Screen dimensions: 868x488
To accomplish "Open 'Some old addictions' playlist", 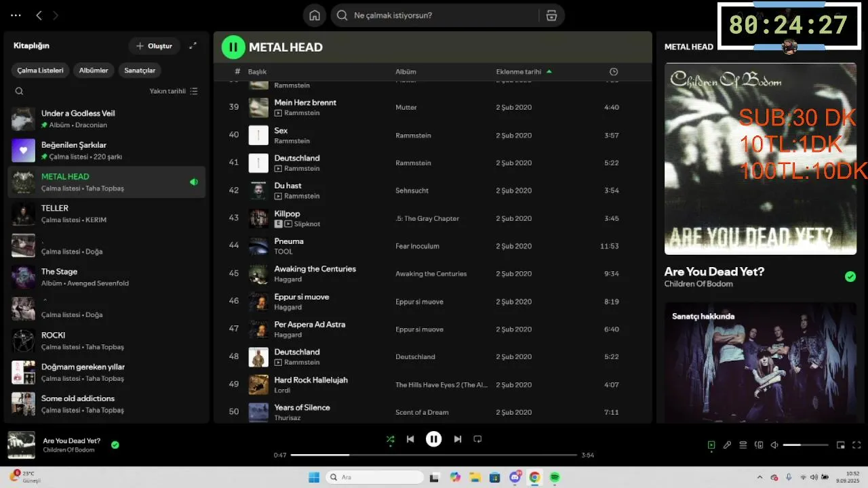I will click(x=106, y=404).
